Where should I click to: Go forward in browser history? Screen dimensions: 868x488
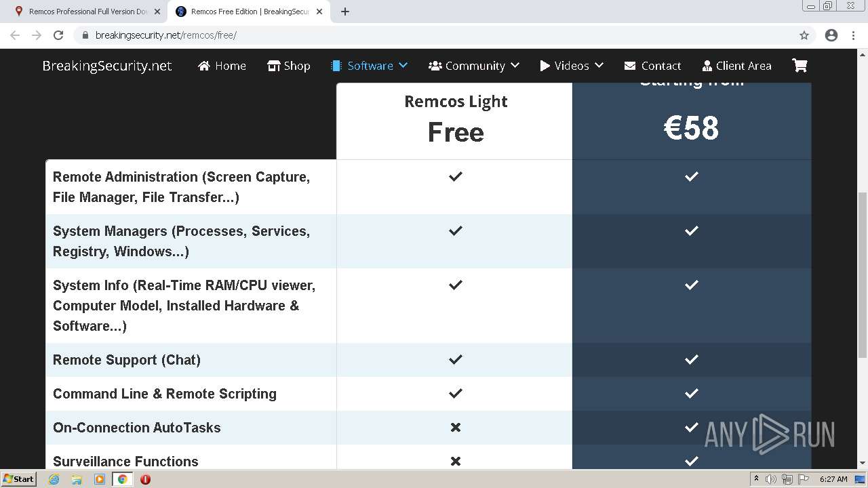point(37,35)
